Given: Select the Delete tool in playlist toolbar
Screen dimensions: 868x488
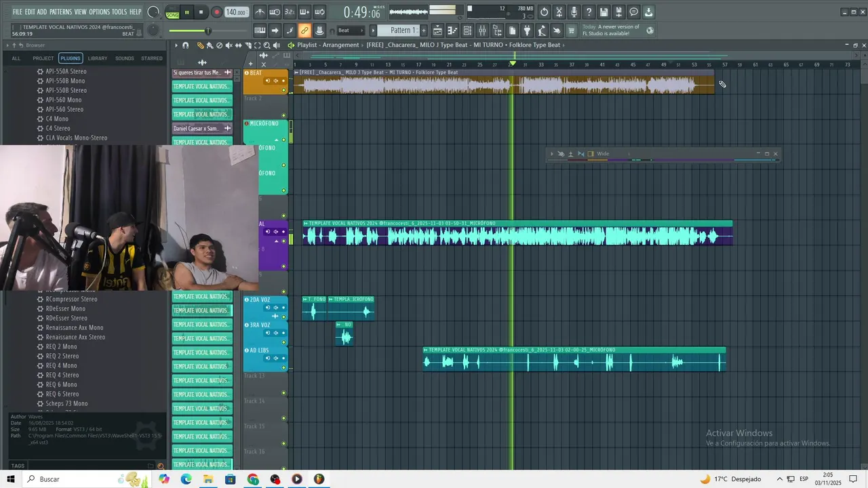Looking at the screenshot, I should click(x=219, y=45).
